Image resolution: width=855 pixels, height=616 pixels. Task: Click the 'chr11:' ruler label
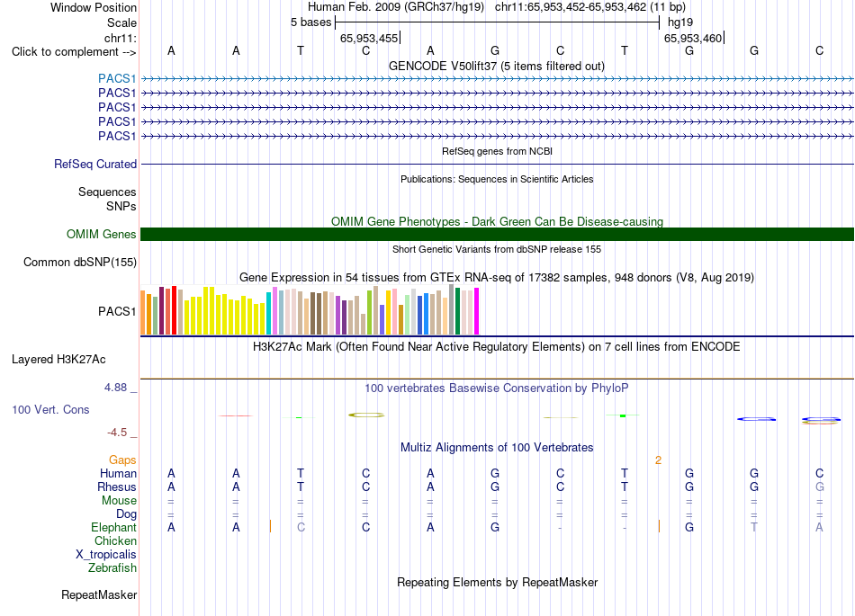point(120,38)
